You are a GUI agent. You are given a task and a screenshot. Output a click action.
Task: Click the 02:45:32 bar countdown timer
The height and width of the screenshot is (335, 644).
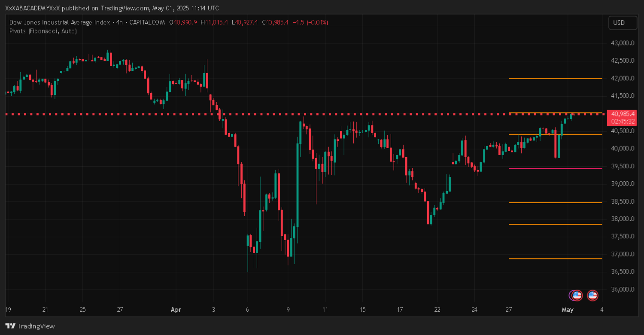(x=623, y=121)
